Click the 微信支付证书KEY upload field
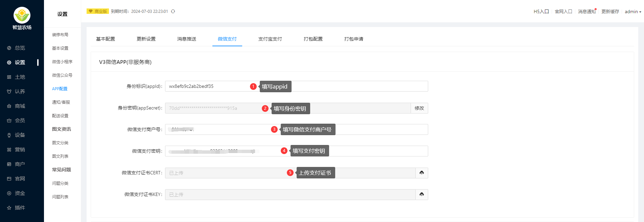This screenshot has height=222, width=644. click(x=290, y=195)
